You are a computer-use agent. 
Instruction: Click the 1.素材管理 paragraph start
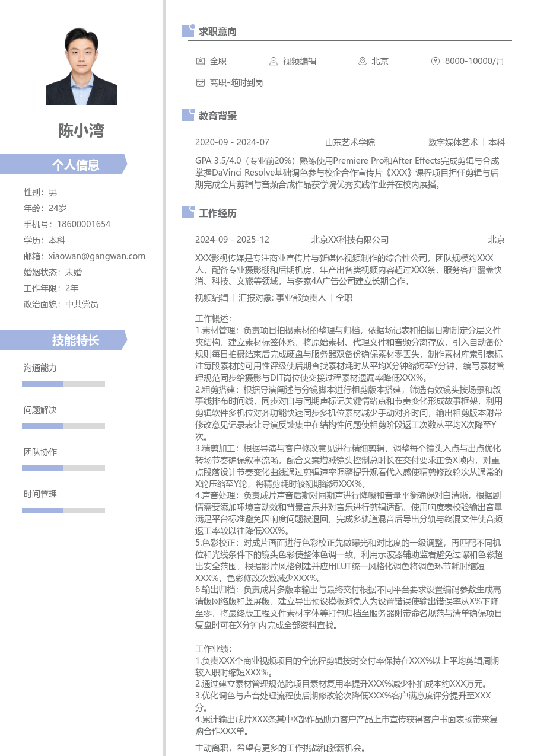click(216, 330)
